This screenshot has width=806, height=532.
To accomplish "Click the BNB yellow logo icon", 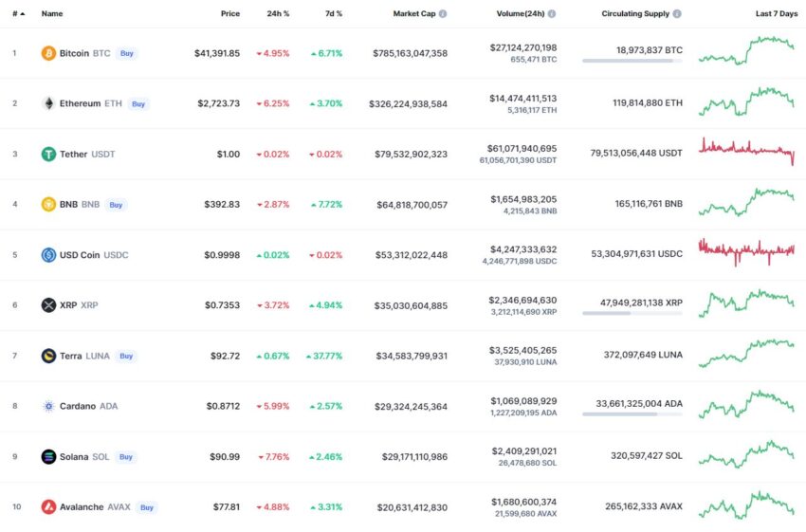I will [48, 204].
